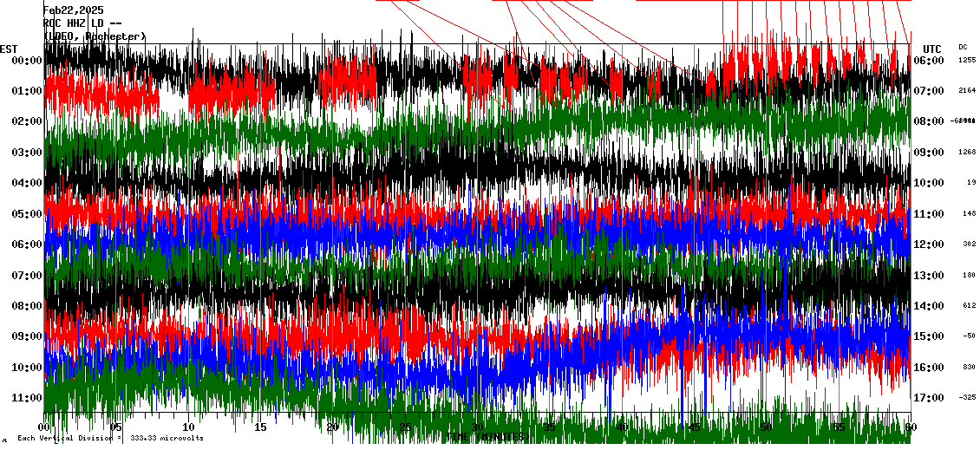Viewport: 980px width, 450px height.
Task: Click the 10:00 UTC time label
Action: [929, 183]
